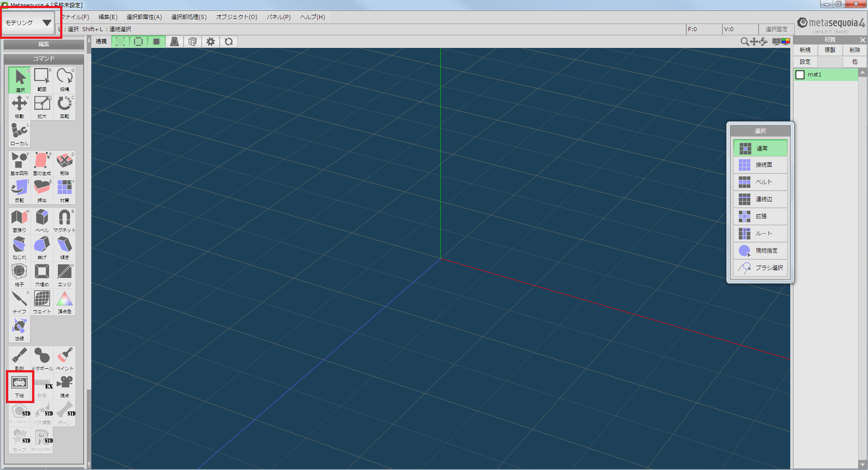Toggle edge line display in viewport toolbar
Viewport: 868px width, 470px height.
(x=138, y=42)
